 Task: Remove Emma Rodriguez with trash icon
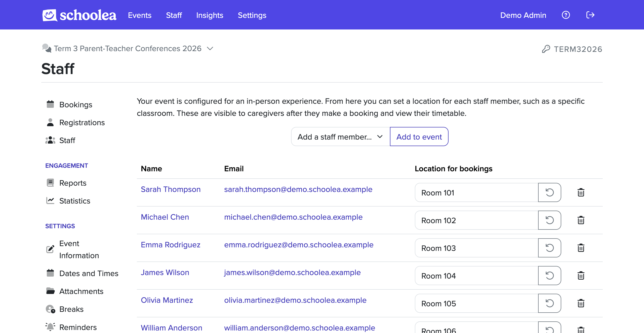(581, 248)
